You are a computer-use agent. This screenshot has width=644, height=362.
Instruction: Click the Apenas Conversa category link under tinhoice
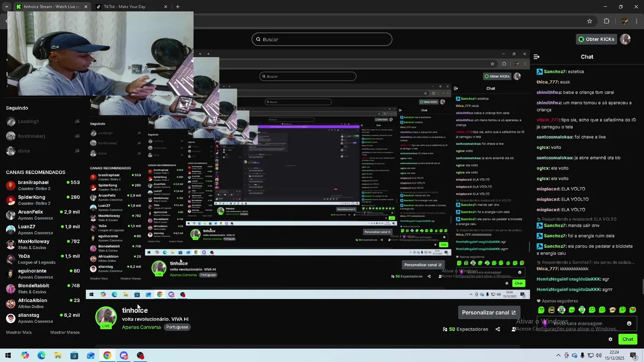[141, 327]
